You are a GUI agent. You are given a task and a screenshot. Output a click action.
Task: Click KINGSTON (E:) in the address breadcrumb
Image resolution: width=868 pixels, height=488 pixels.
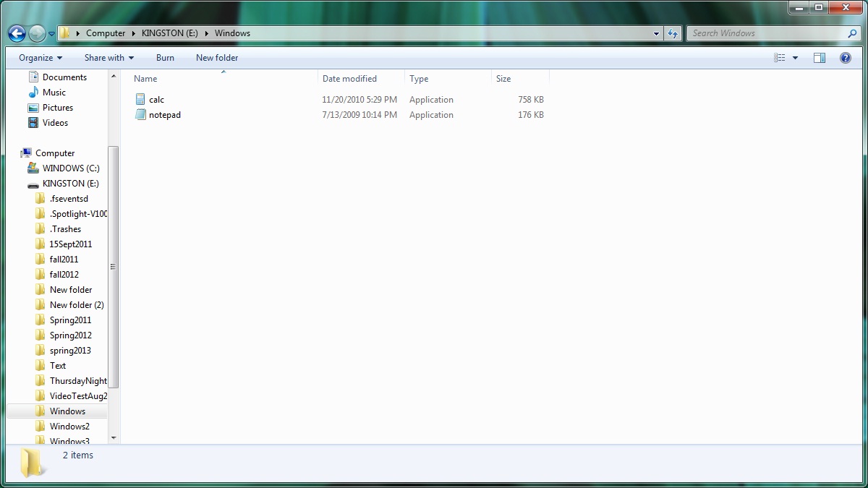(x=170, y=33)
